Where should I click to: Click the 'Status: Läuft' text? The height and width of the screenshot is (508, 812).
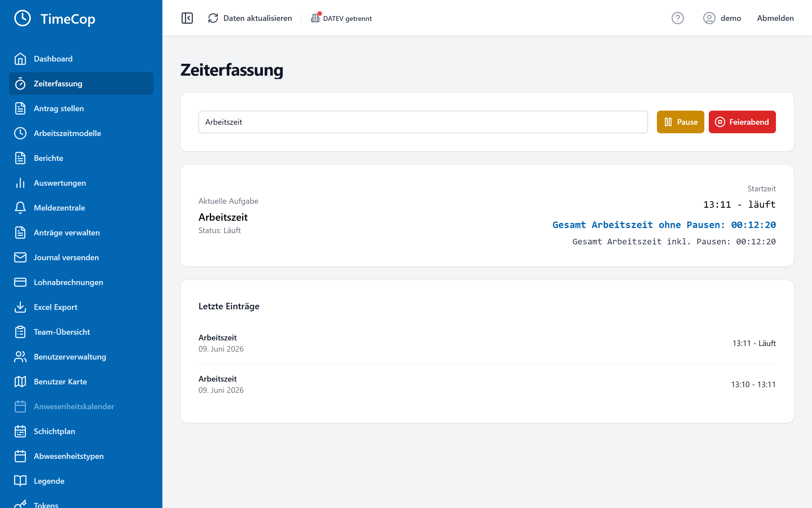(220, 231)
